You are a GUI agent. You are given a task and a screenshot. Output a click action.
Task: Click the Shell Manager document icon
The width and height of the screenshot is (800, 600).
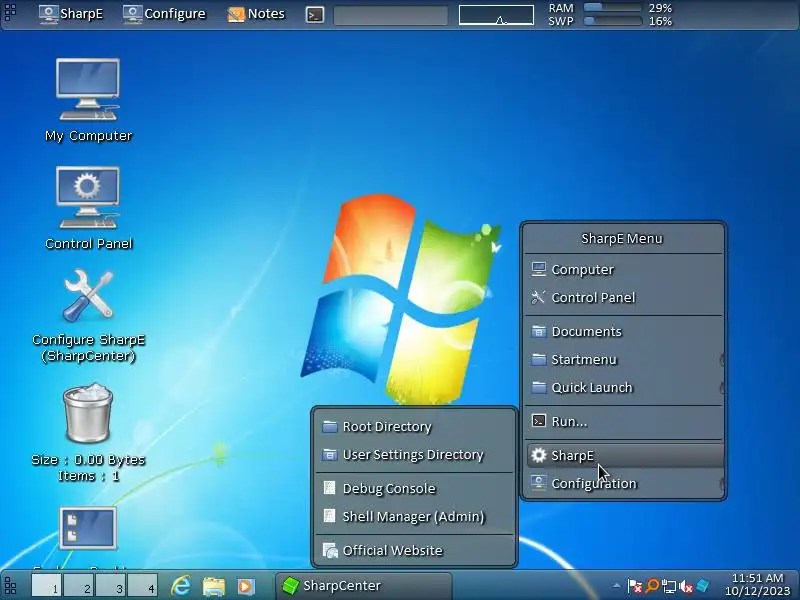pyautogui.click(x=330, y=516)
